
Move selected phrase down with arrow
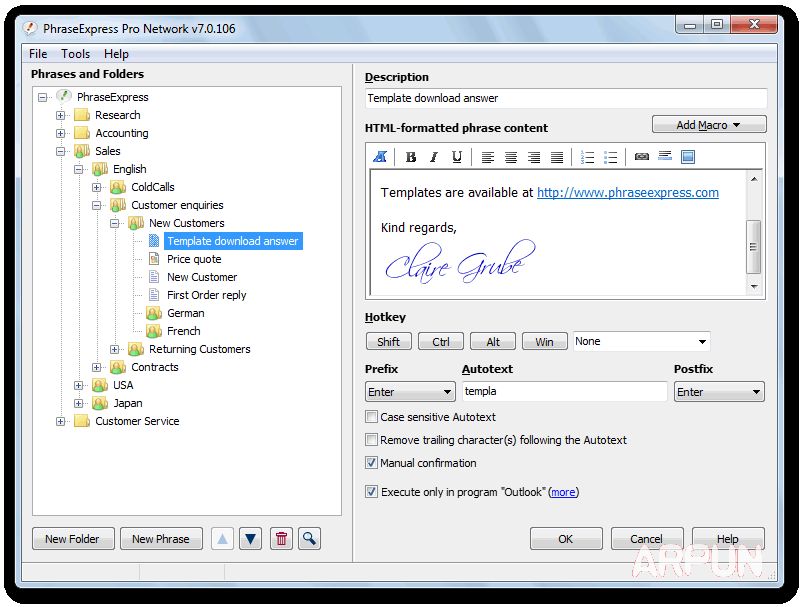coord(251,539)
